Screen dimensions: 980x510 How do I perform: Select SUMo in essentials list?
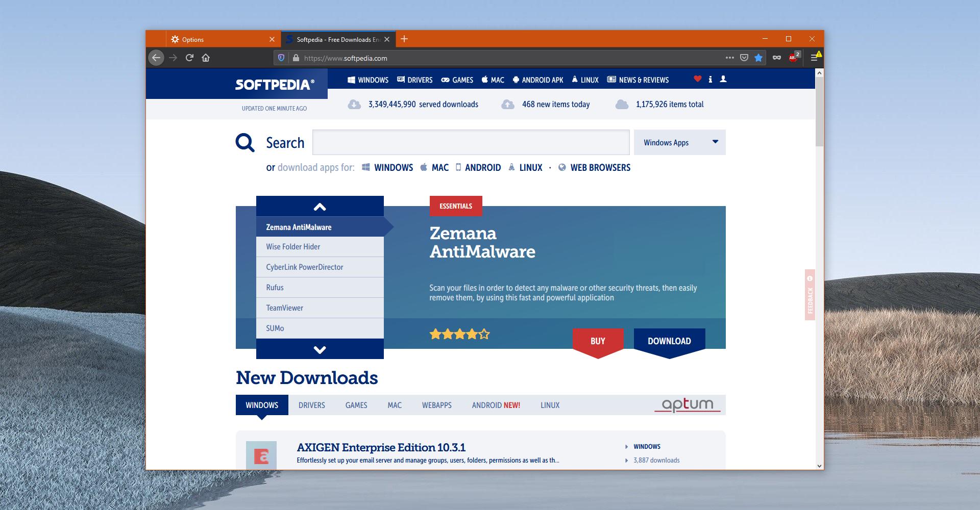320,328
